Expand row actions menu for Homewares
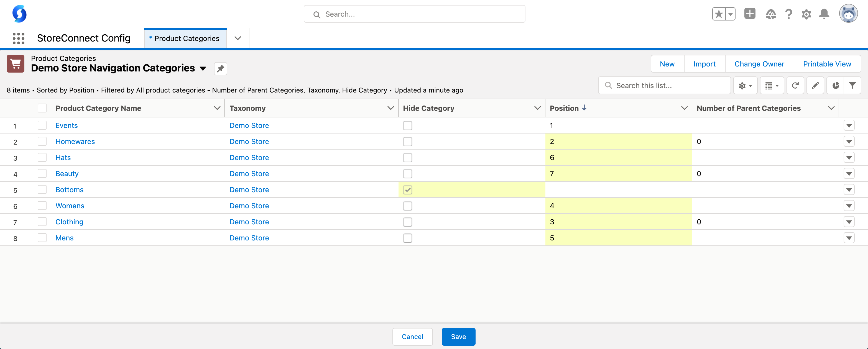 click(x=849, y=142)
